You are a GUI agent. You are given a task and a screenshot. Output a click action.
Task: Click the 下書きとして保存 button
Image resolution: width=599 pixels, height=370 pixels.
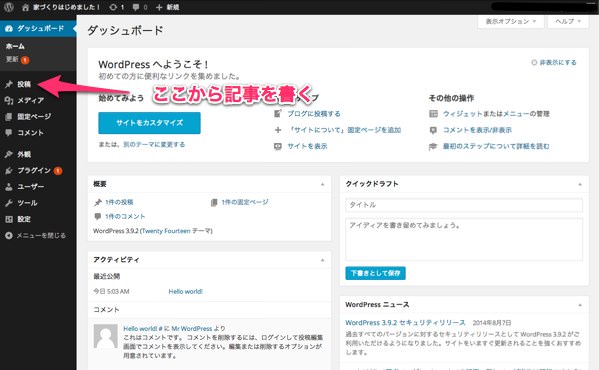(376, 273)
